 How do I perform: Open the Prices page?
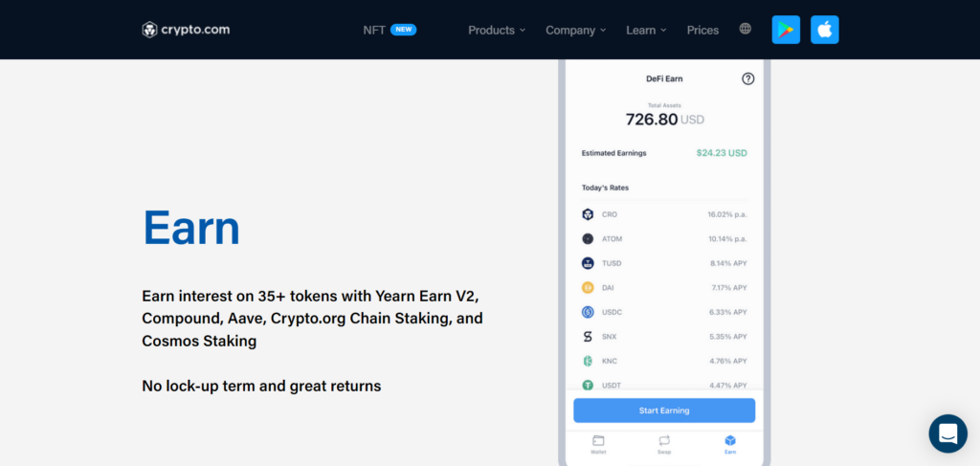tap(702, 30)
